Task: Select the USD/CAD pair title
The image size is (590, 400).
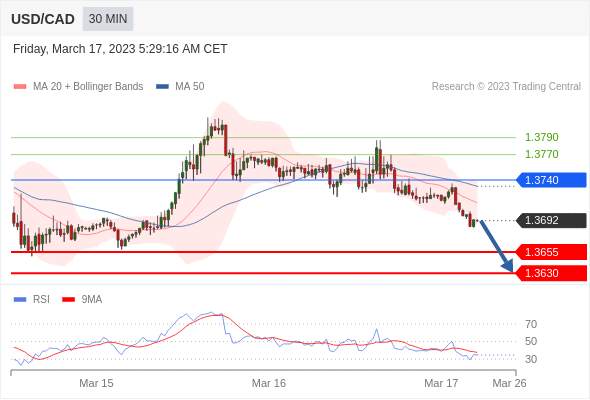Action: [x=43, y=19]
